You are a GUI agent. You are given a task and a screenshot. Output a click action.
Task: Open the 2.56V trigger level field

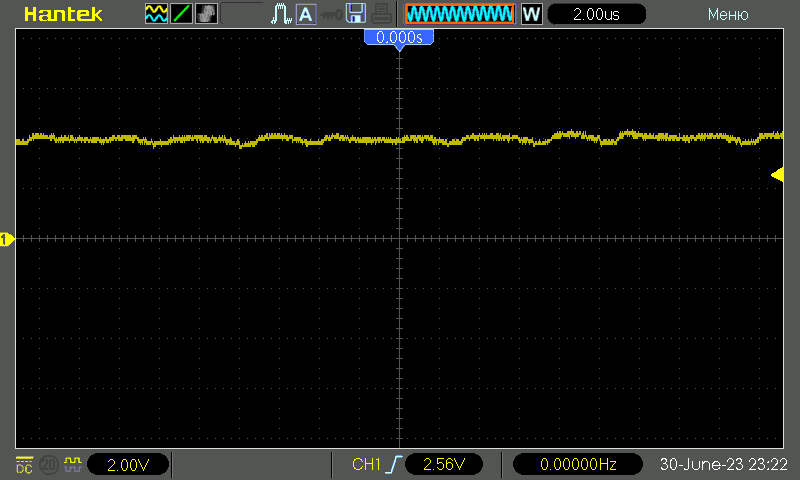444,464
